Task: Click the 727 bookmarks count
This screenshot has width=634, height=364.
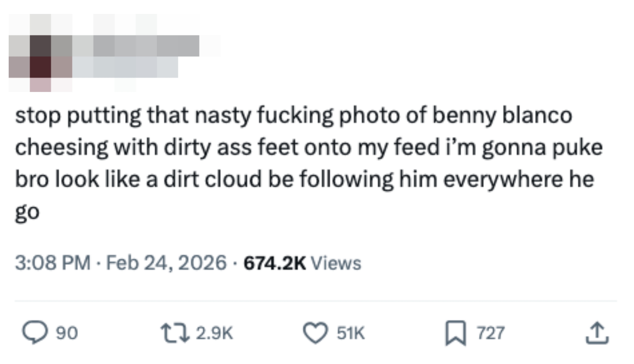Action: [x=491, y=333]
